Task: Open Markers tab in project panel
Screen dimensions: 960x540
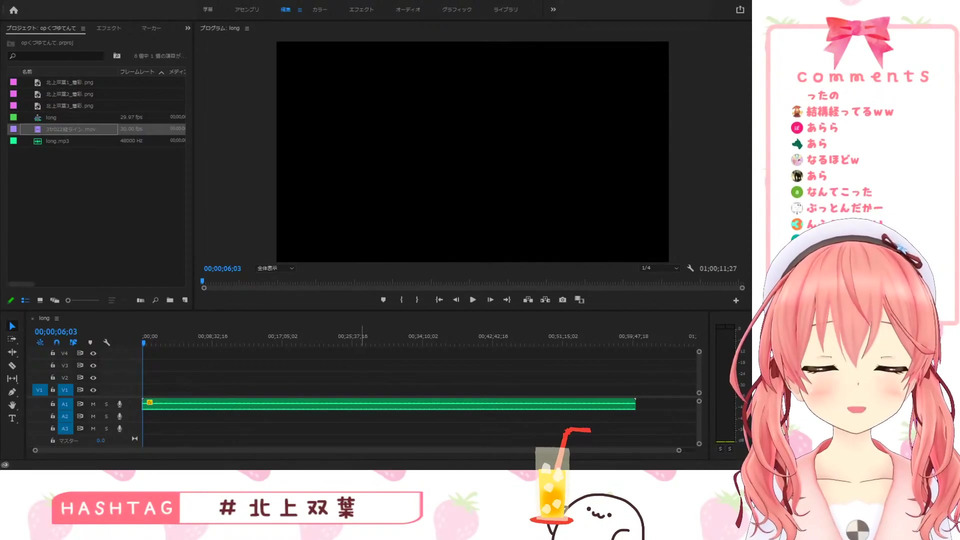Action: 151,28
